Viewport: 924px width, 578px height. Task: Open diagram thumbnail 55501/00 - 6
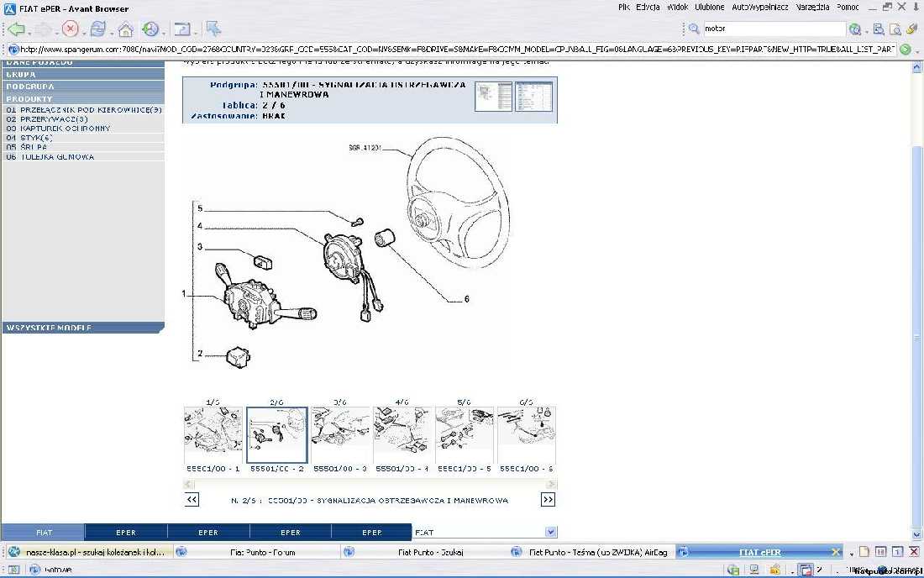click(526, 435)
